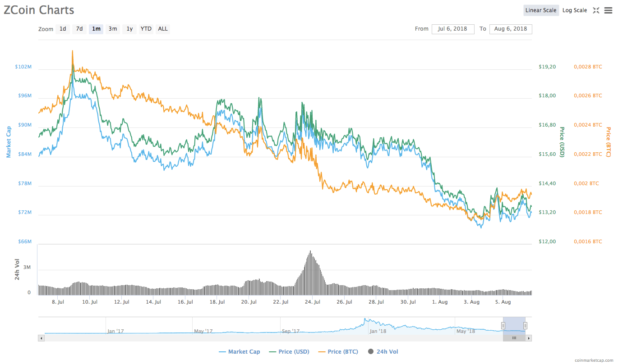Click the navigator right range handle
This screenshot has width=618, height=364.
[x=525, y=325]
